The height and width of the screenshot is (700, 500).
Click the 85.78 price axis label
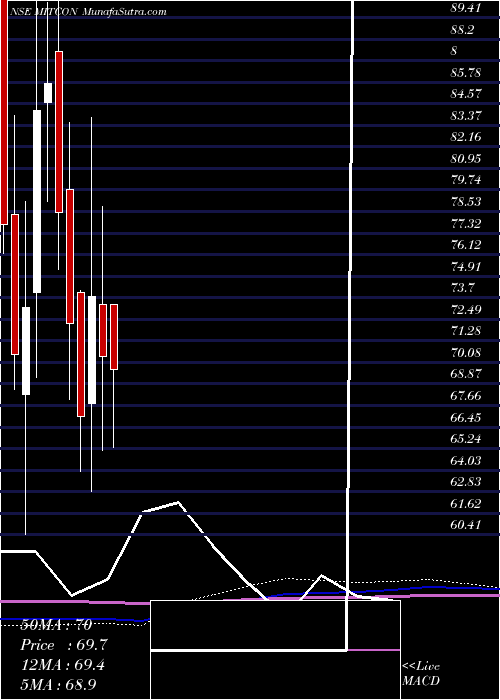(x=466, y=72)
